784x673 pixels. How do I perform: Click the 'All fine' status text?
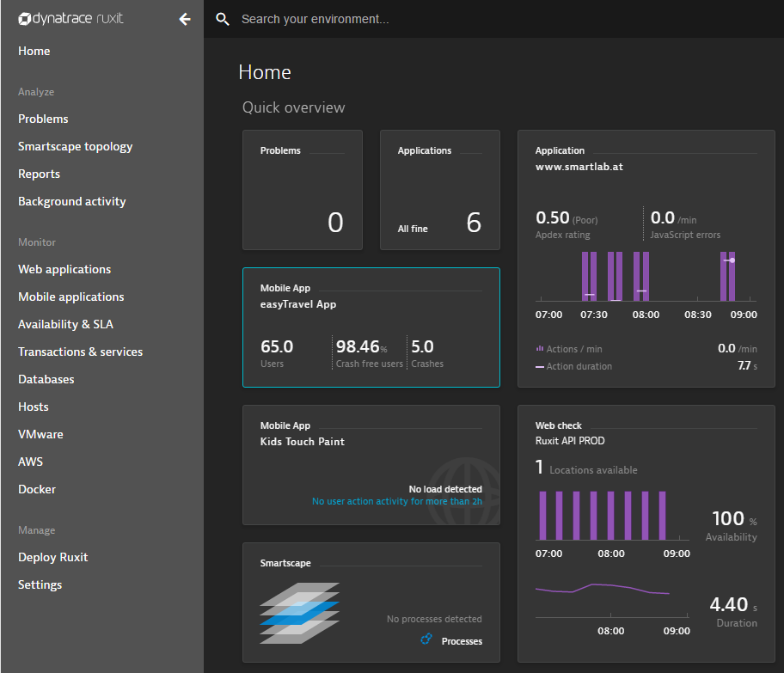click(x=413, y=229)
